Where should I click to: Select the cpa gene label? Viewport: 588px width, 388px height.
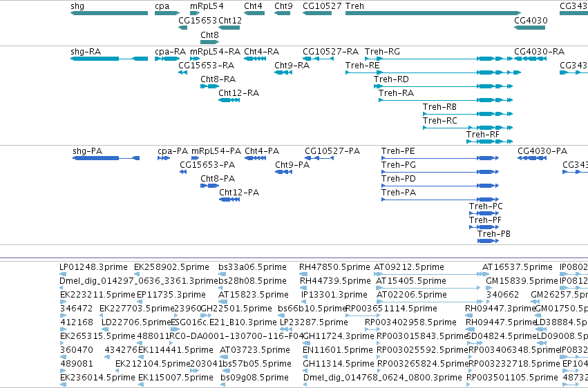pos(162,6)
